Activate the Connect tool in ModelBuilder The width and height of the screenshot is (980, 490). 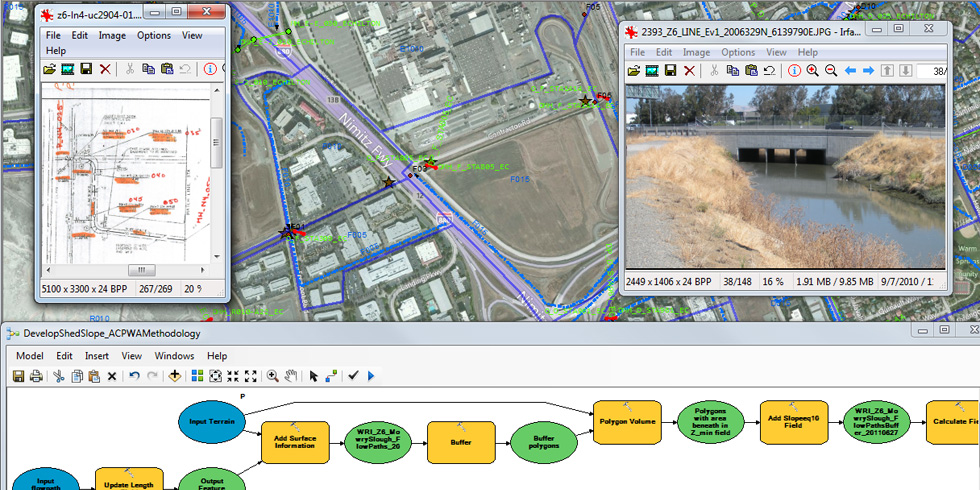point(331,376)
